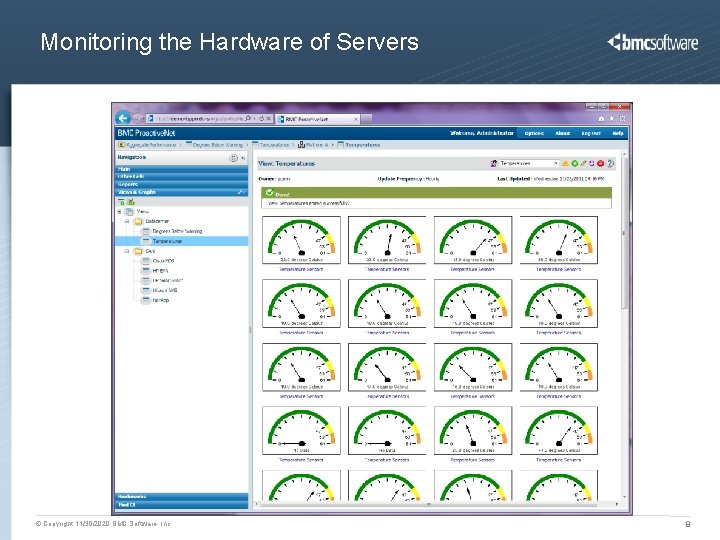Select the highlighted Temperatures tree item

point(181,241)
